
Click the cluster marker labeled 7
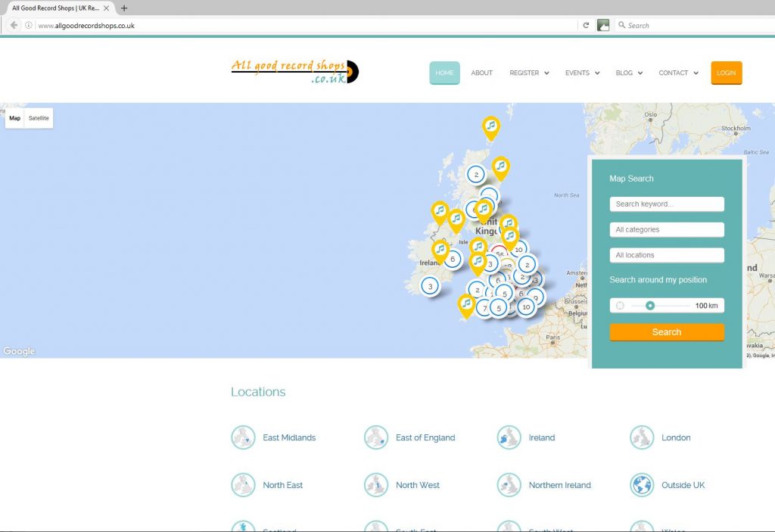pos(484,309)
